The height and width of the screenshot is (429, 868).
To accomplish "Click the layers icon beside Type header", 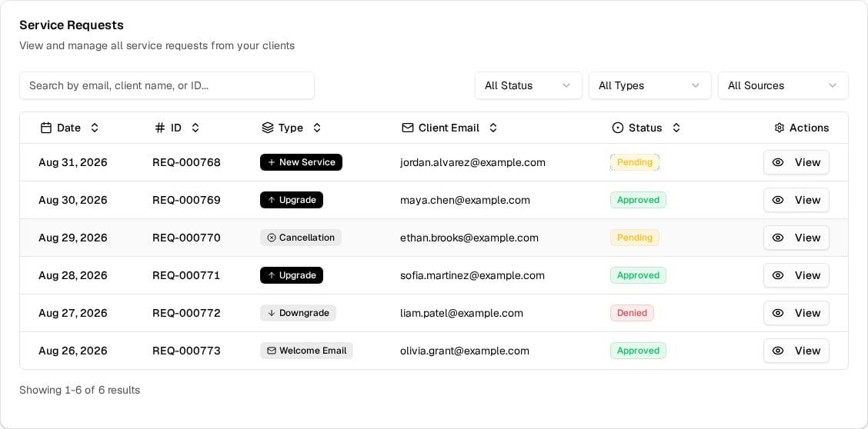I will pyautogui.click(x=267, y=128).
